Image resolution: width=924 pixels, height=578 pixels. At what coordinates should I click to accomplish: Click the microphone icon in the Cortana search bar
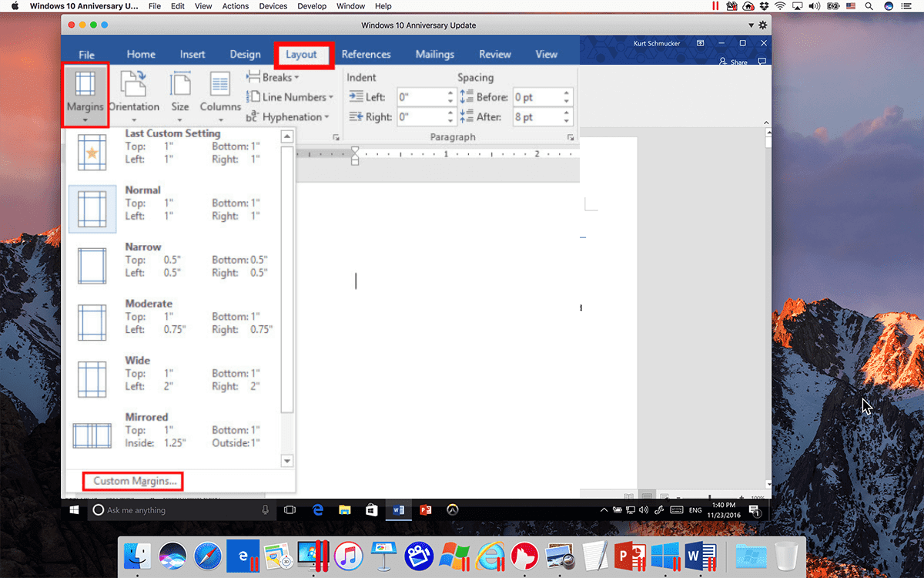[266, 509]
